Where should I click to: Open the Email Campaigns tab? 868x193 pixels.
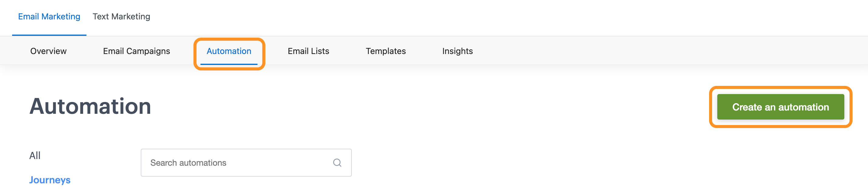click(136, 51)
